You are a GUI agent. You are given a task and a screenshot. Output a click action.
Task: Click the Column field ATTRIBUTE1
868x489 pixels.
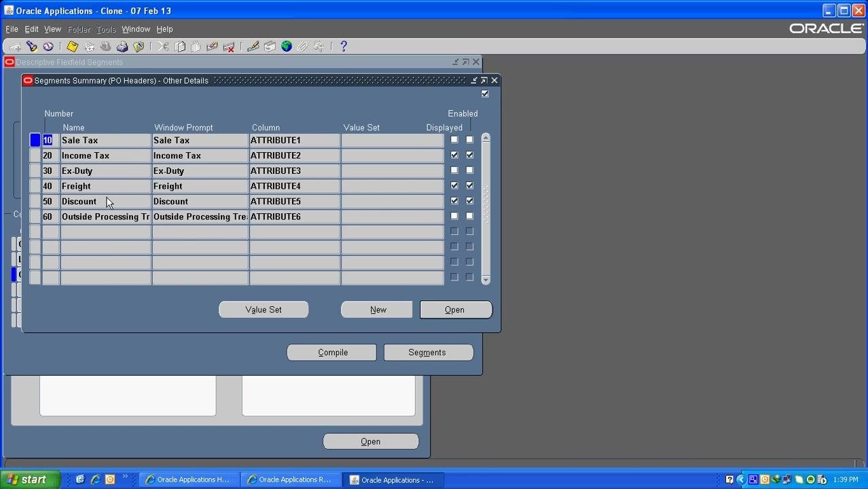(x=295, y=140)
